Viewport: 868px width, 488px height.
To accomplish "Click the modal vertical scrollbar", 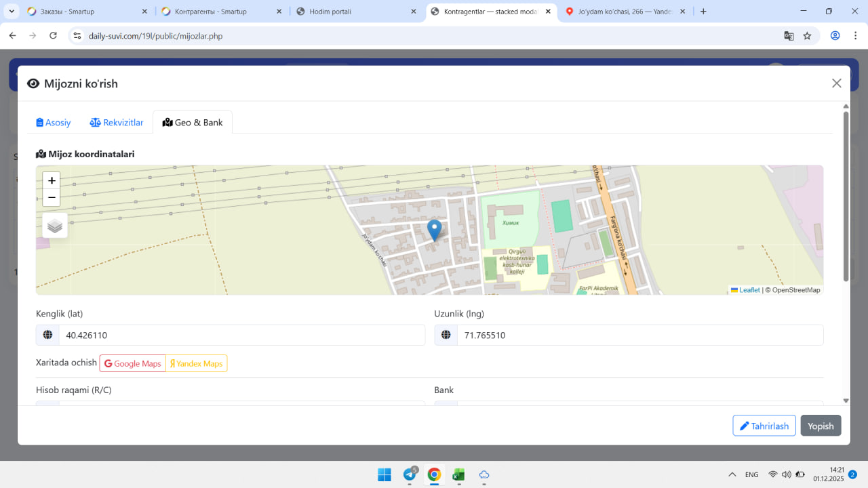I will [846, 197].
